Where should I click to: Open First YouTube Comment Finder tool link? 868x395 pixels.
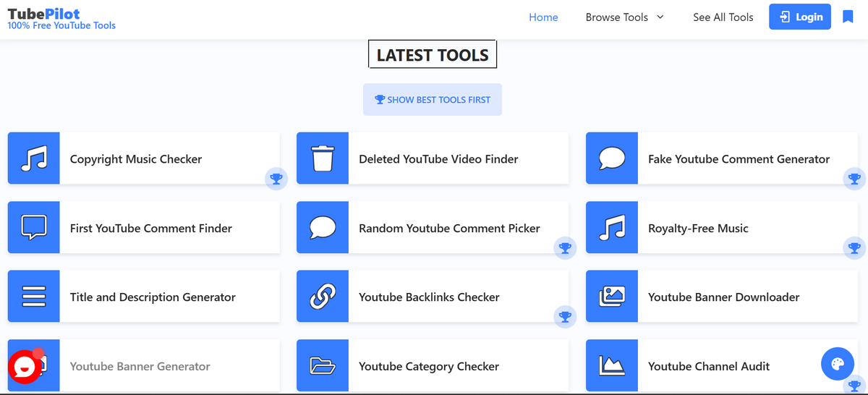click(150, 228)
